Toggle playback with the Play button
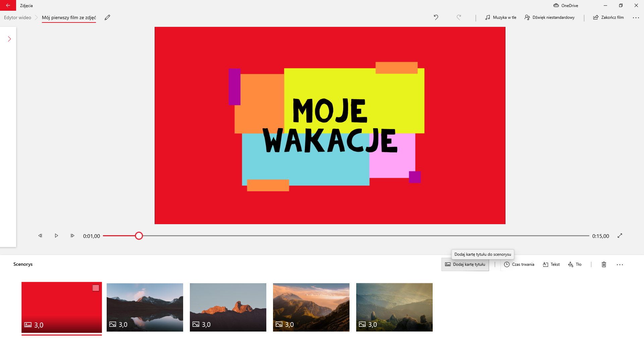Image resolution: width=644 pixels, height=349 pixels. click(56, 236)
